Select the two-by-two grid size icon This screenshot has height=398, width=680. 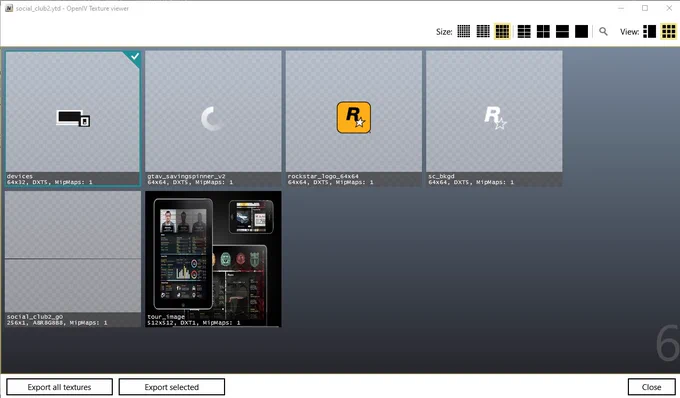(x=543, y=31)
